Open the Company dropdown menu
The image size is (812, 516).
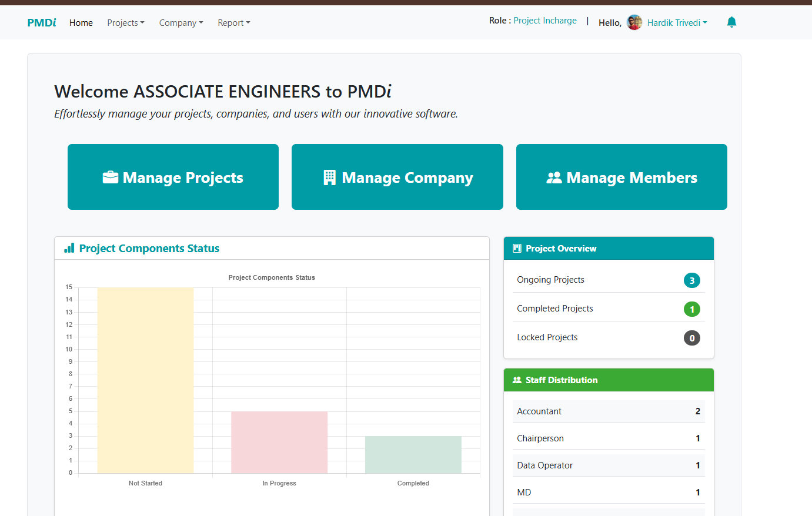point(181,22)
